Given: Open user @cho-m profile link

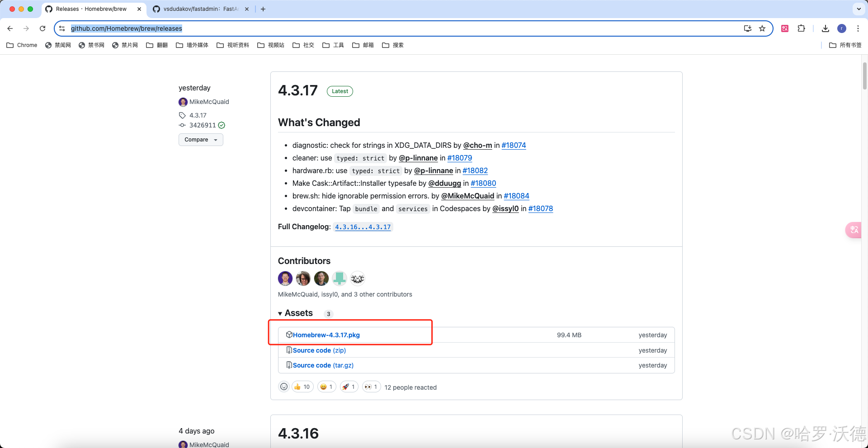Looking at the screenshot, I should pyautogui.click(x=477, y=145).
